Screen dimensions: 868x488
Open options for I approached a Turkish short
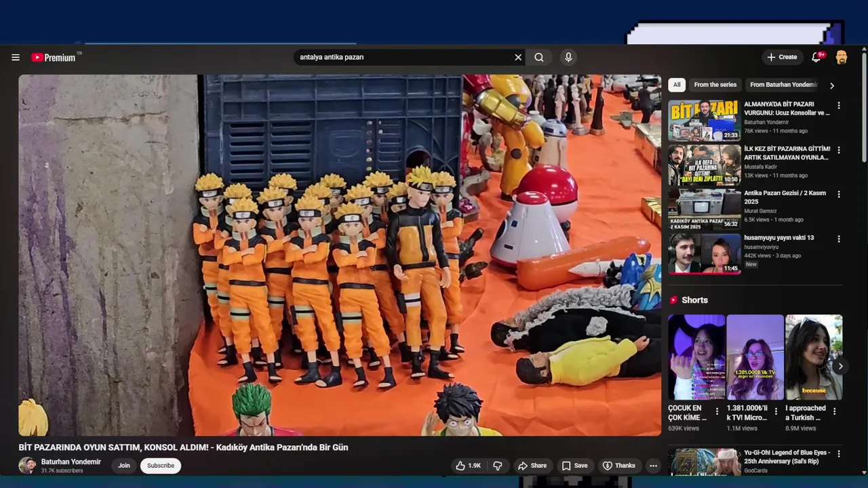835,411
